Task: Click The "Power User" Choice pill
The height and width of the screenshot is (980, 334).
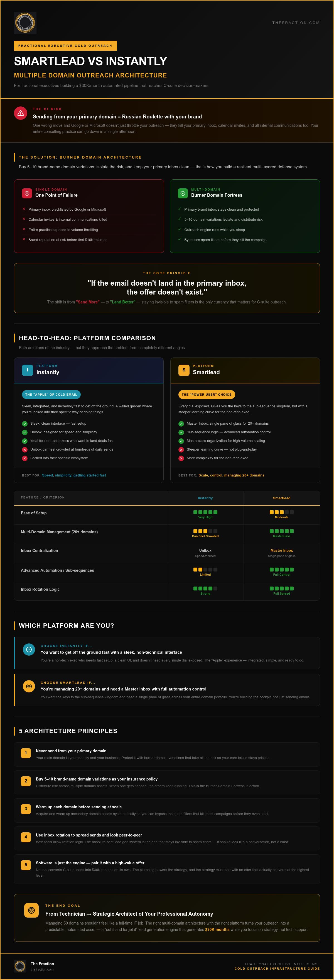Action: point(207,395)
